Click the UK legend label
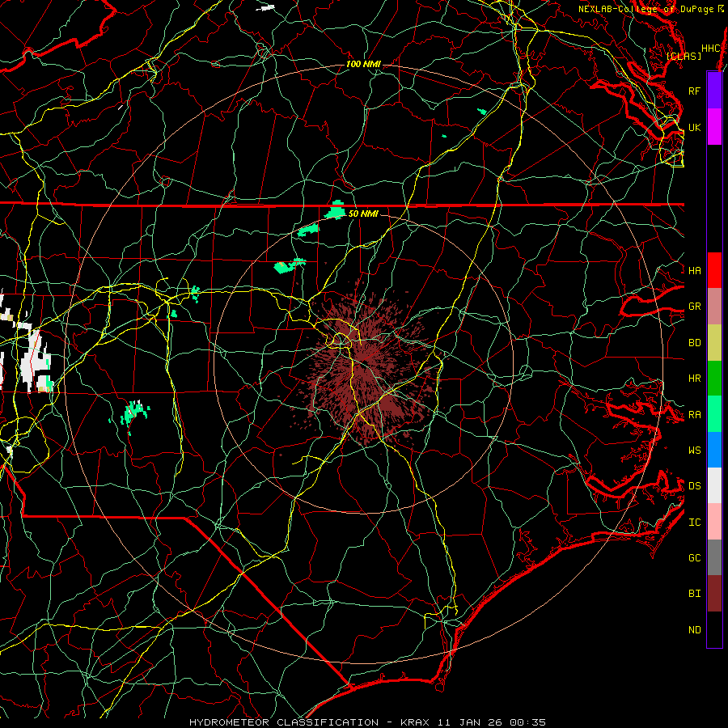Image resolution: width=728 pixels, height=728 pixels. click(x=695, y=127)
